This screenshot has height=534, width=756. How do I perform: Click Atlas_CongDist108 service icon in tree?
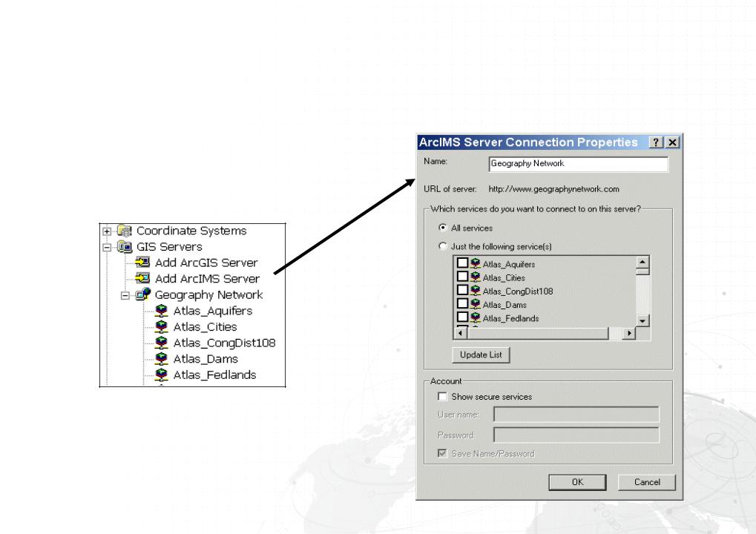point(162,343)
